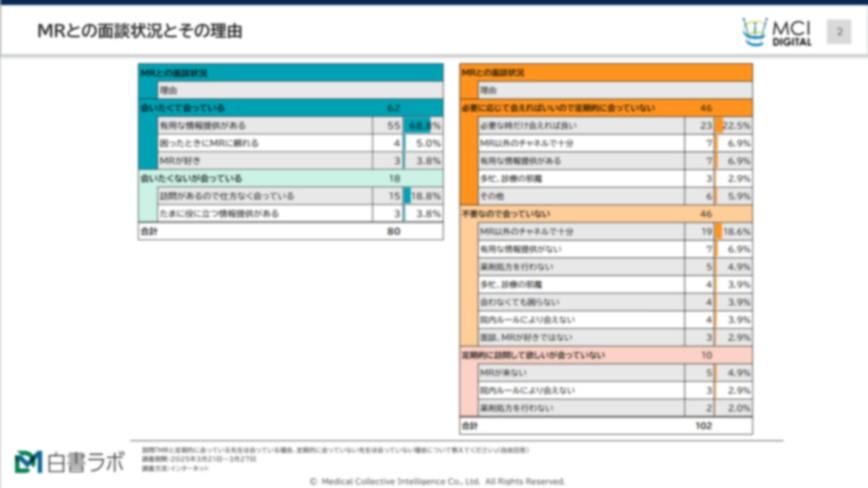Select the MR以外のチャネルで十分 row showing 19
The height and width of the screenshot is (488, 868).
coord(583,231)
